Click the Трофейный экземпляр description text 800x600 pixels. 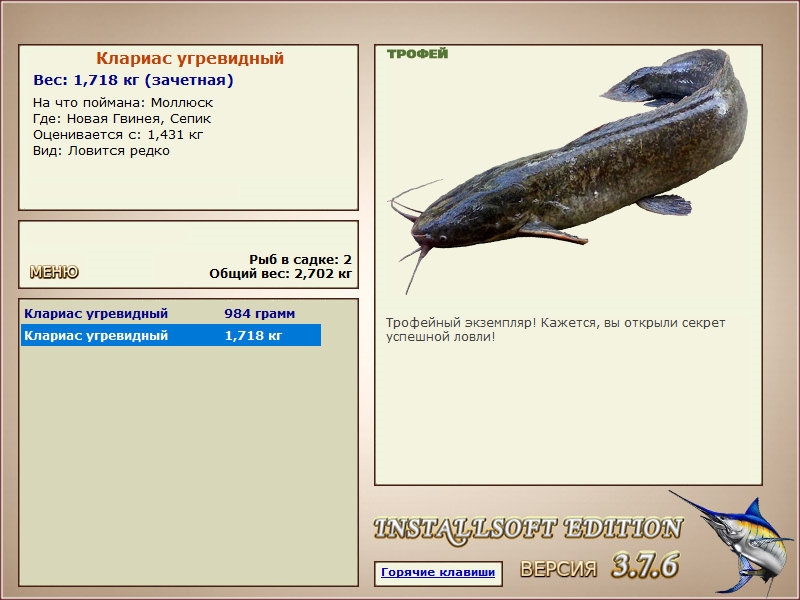555,330
